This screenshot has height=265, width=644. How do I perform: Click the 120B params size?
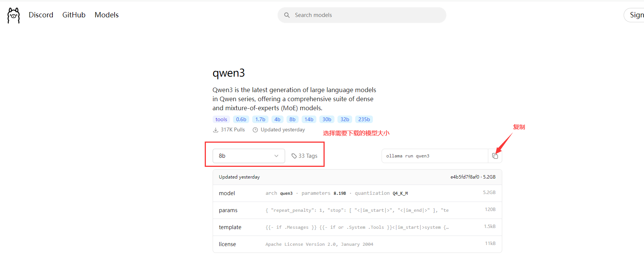[490, 210]
